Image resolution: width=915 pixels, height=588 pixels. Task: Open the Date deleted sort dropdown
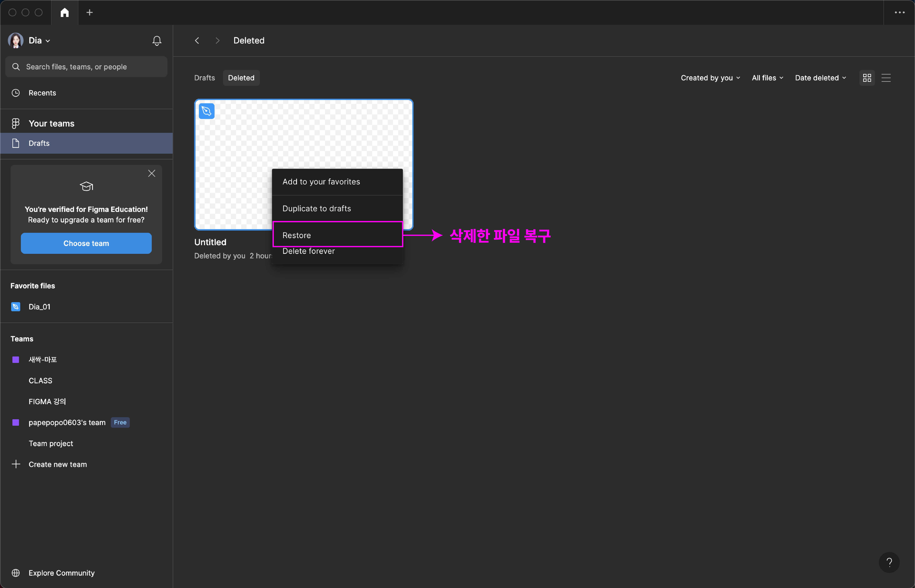point(820,78)
